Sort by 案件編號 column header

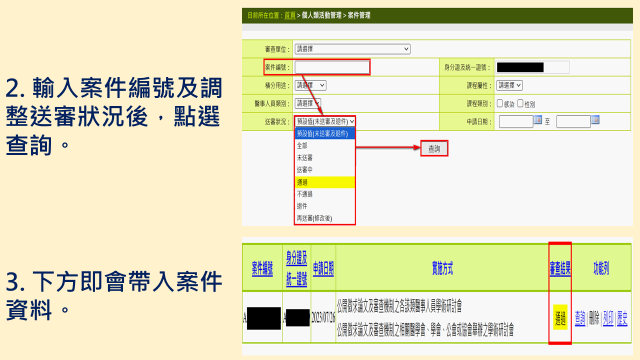tap(262, 269)
